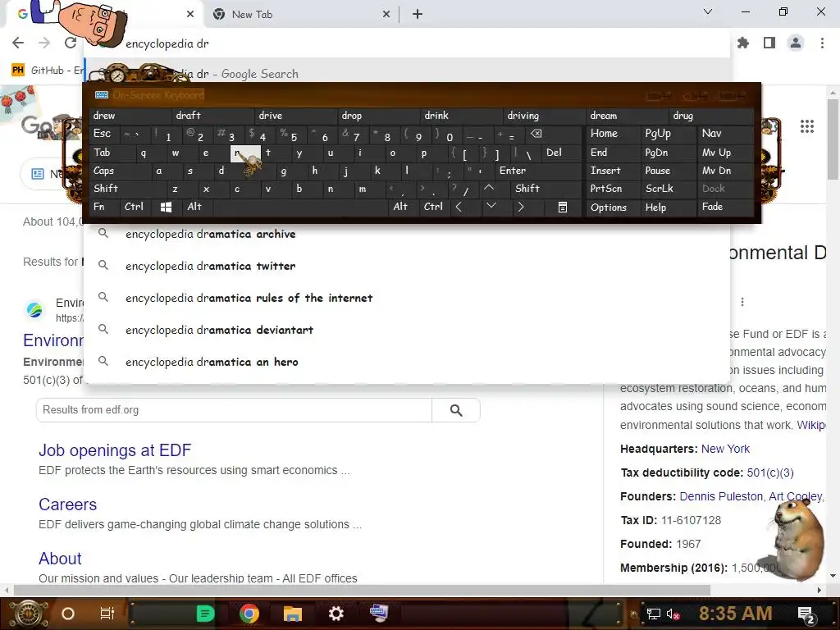Viewport: 840px width, 630px height.
Task: Open the 'New York' headquarters link
Action: (x=725, y=449)
